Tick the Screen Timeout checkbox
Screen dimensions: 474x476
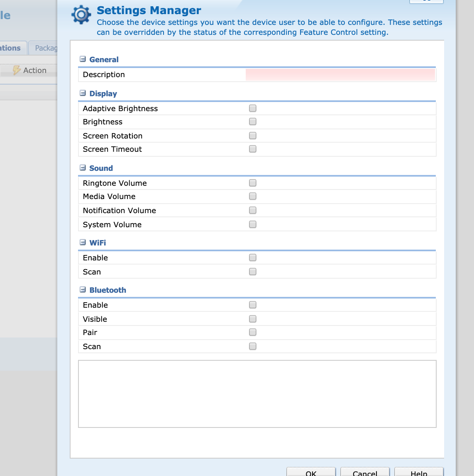[x=252, y=149]
